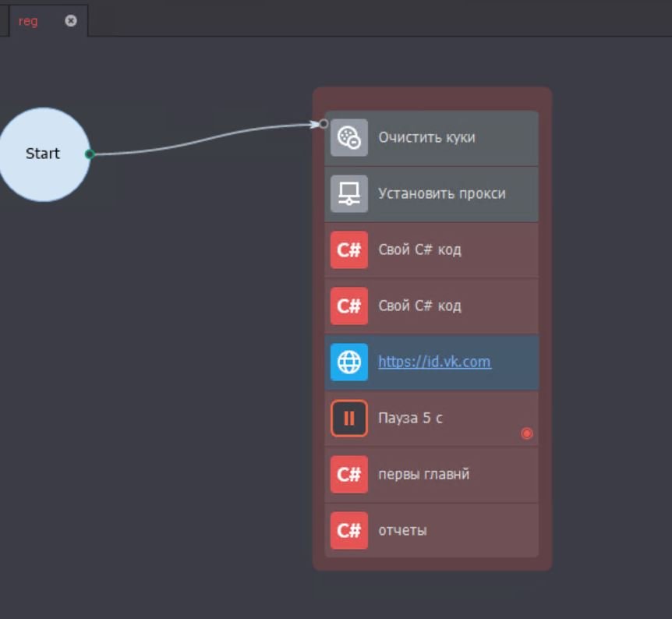This screenshot has width=672, height=619.
Task: Click the clear cookies icon
Action: pos(348,138)
